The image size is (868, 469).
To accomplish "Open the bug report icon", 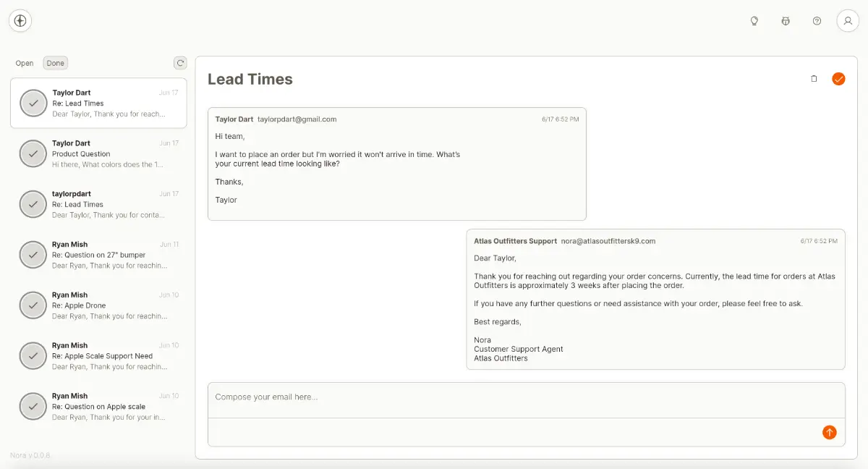I will pyautogui.click(x=786, y=21).
